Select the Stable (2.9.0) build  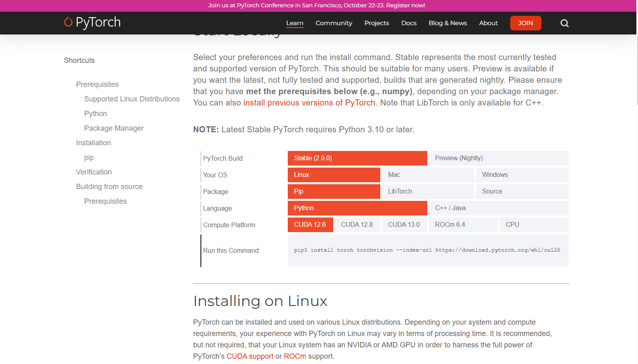358,158
